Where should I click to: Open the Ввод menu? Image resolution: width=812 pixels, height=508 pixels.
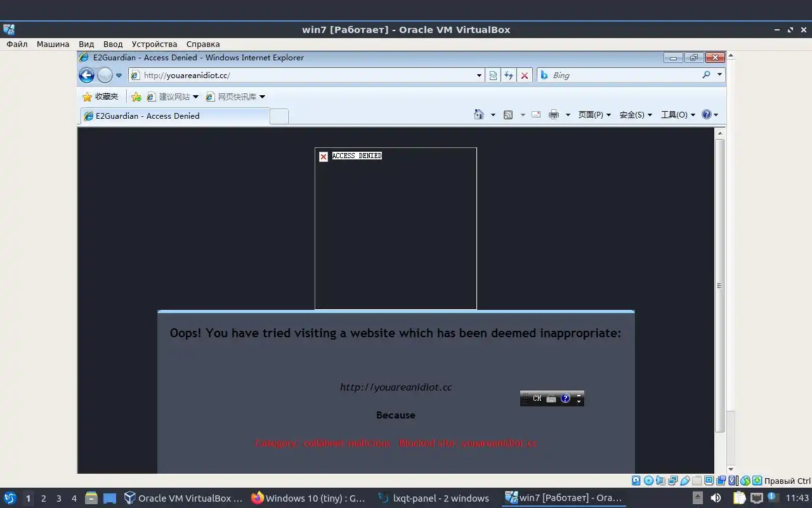click(113, 44)
